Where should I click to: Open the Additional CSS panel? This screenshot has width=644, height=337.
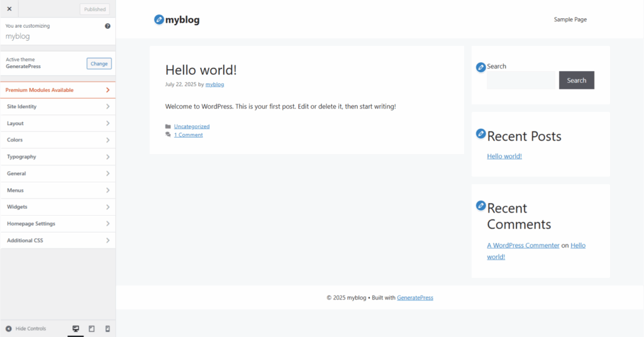pos(58,240)
